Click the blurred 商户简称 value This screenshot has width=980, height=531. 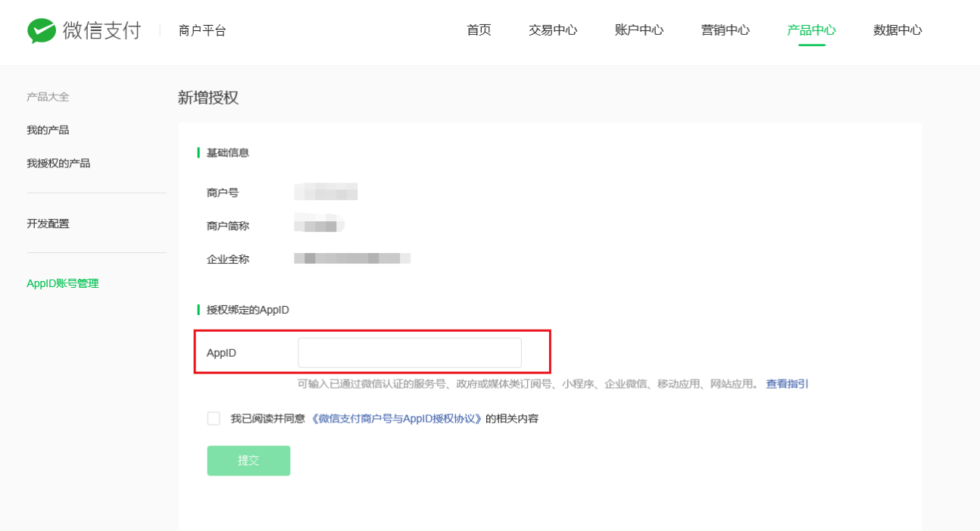click(x=319, y=223)
